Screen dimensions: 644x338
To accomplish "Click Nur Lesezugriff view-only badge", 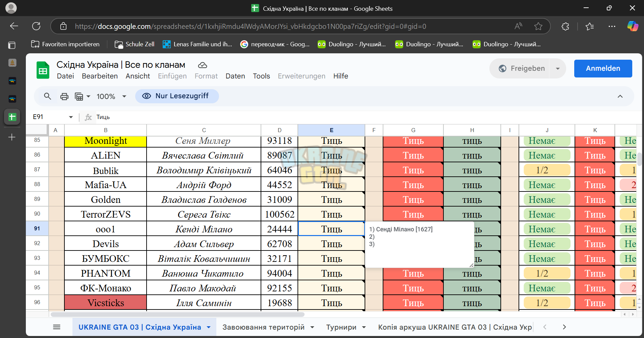I will 177,96.
